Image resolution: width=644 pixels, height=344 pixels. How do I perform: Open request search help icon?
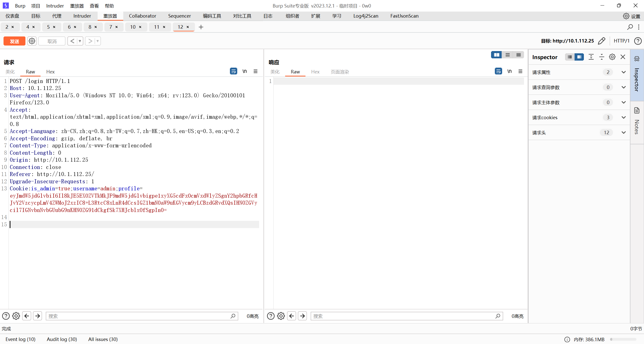pyautogui.click(x=6, y=316)
